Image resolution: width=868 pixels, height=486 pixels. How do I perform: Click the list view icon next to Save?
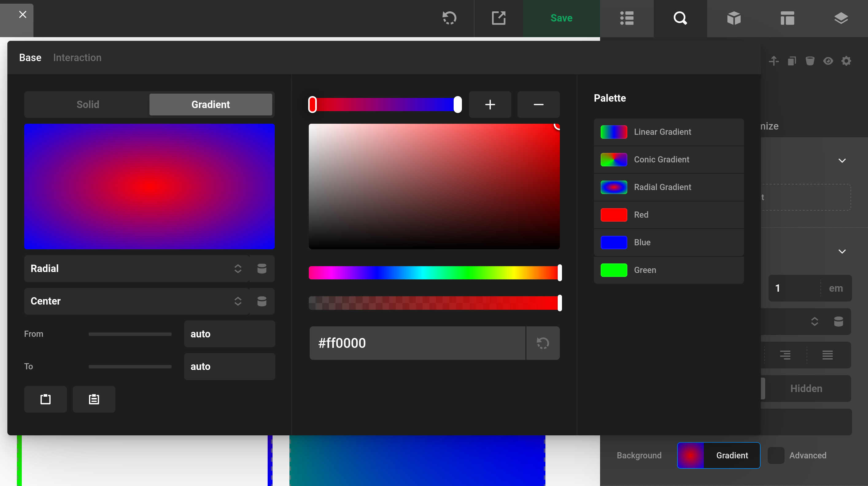tap(627, 18)
